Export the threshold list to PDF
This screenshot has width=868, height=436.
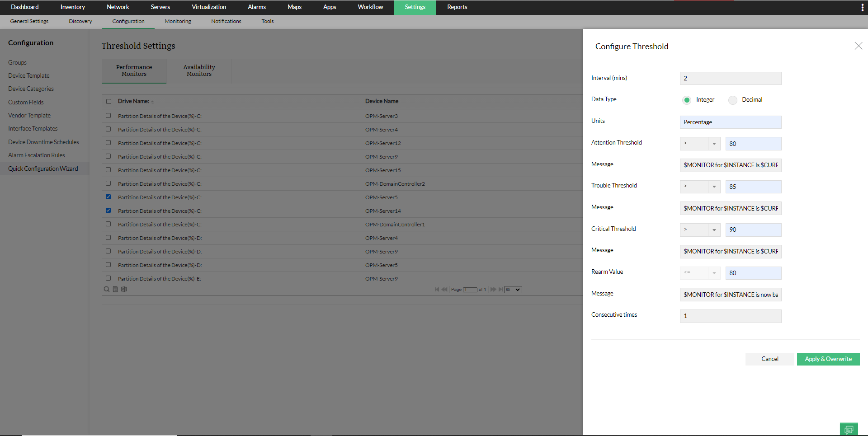(x=115, y=289)
